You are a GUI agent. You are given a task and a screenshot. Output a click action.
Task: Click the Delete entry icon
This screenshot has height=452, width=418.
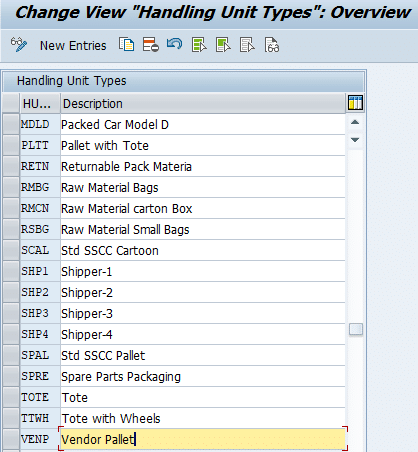click(x=151, y=45)
